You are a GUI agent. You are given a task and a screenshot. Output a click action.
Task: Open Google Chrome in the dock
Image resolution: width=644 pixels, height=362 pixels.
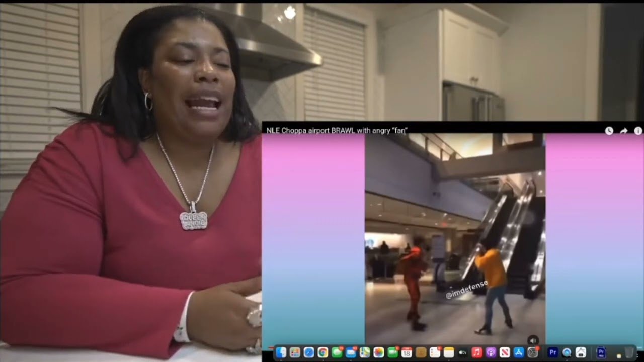323,352
